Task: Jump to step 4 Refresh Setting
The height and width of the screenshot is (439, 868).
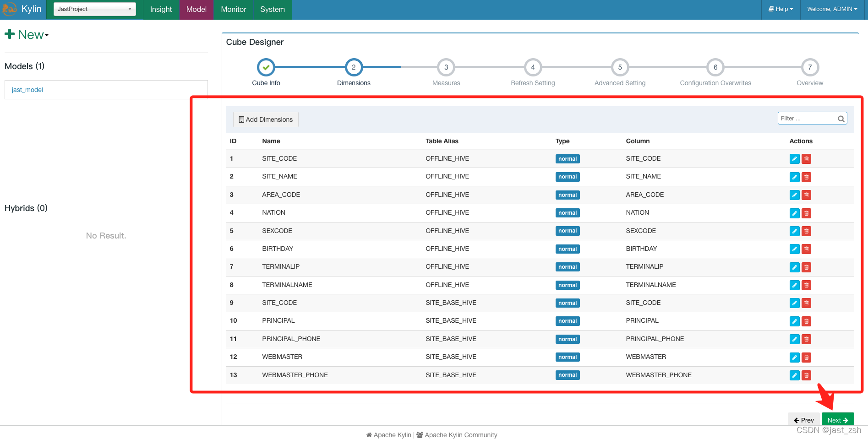Action: (x=533, y=67)
